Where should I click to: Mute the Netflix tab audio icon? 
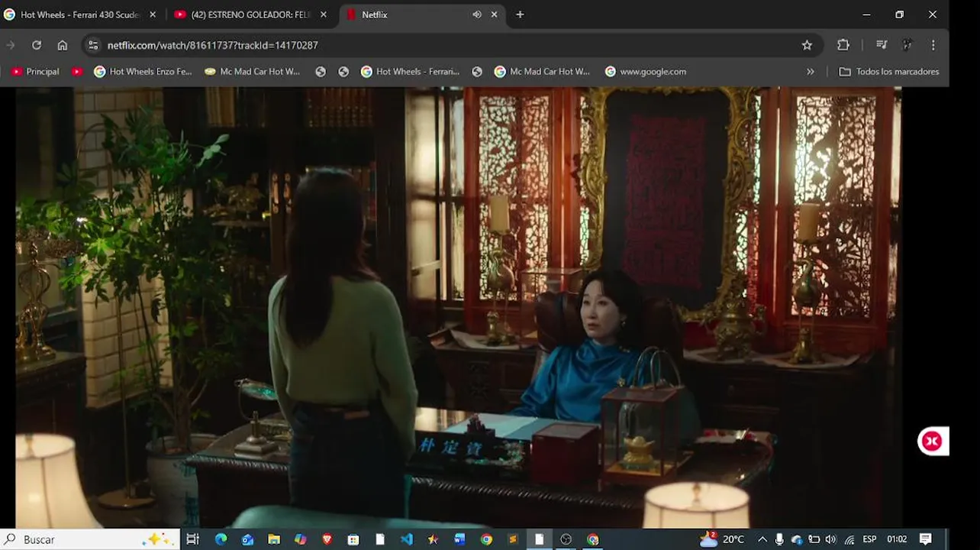(477, 15)
